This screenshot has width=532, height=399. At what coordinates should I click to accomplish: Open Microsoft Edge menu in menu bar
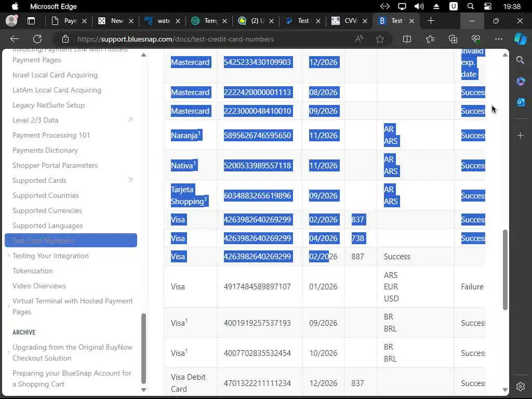pyautogui.click(x=54, y=6)
